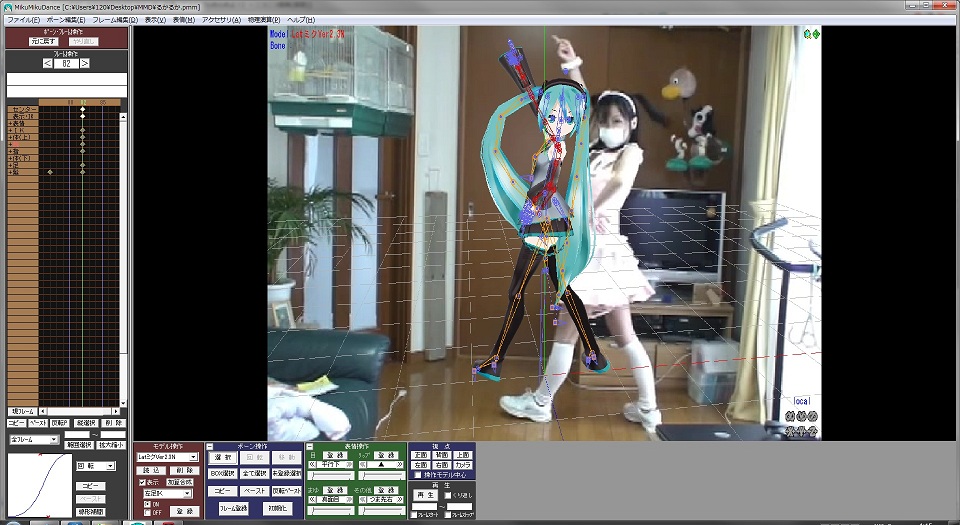Click the X rotation handle icon below local
The image size is (960, 525).
(790, 416)
